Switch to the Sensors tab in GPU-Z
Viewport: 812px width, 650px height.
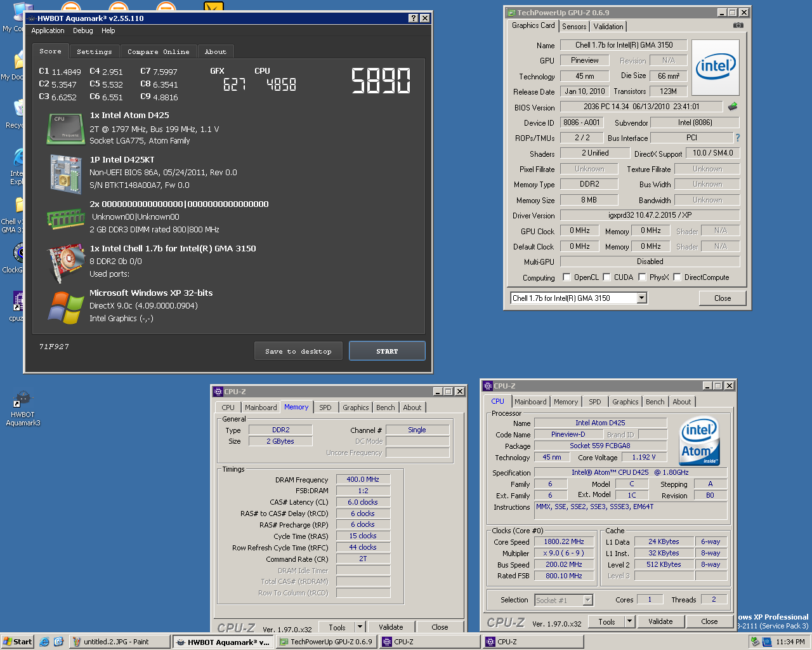point(574,27)
